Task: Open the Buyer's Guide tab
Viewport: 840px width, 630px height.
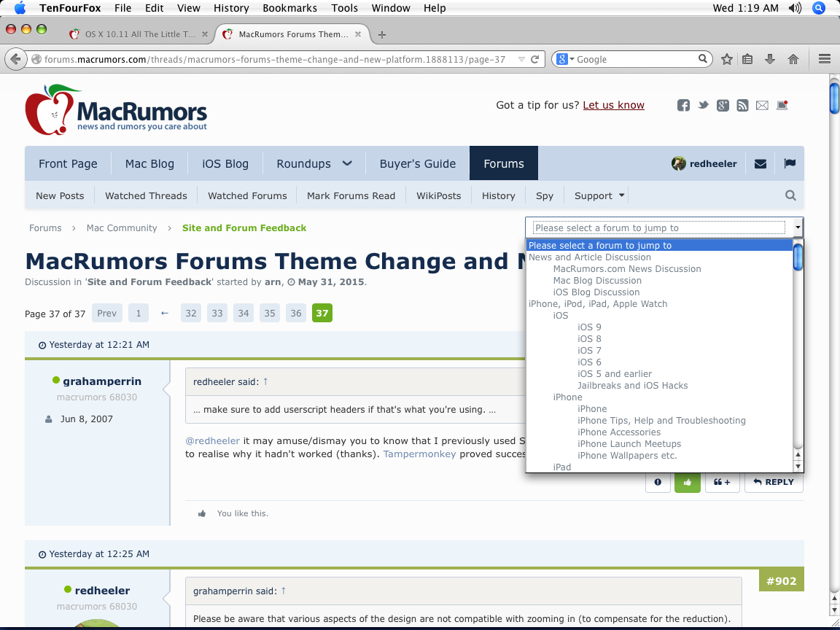Action: (x=418, y=163)
